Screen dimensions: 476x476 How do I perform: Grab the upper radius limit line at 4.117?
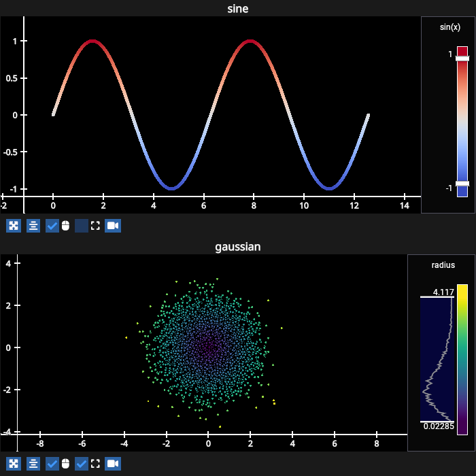tap(437, 297)
